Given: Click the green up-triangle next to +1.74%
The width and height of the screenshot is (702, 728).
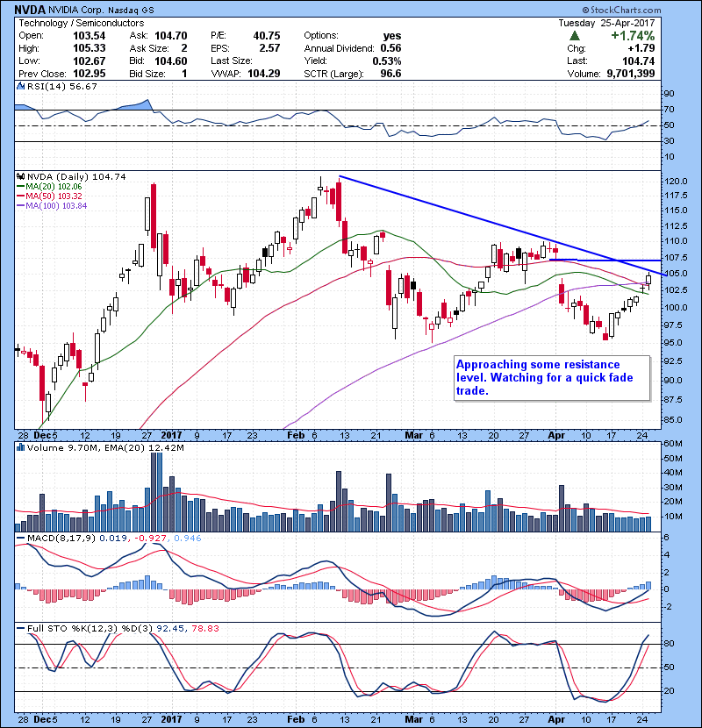Looking at the screenshot, I should pyautogui.click(x=574, y=36).
